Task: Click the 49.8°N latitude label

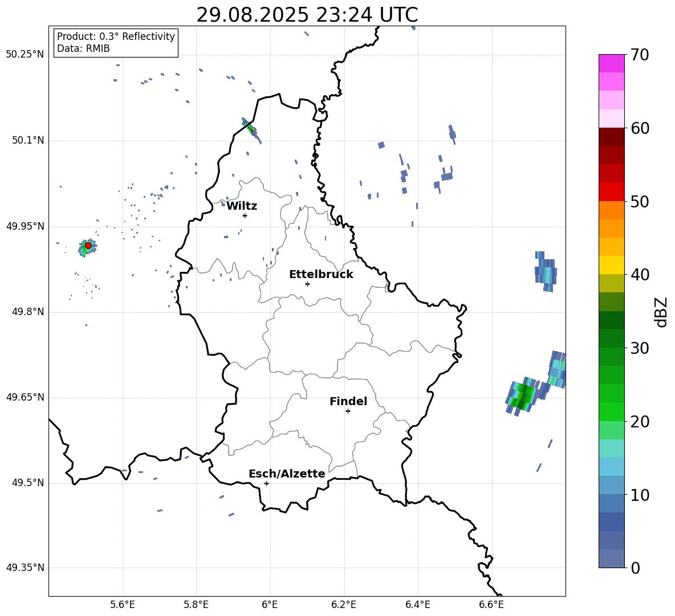Action: click(x=27, y=312)
